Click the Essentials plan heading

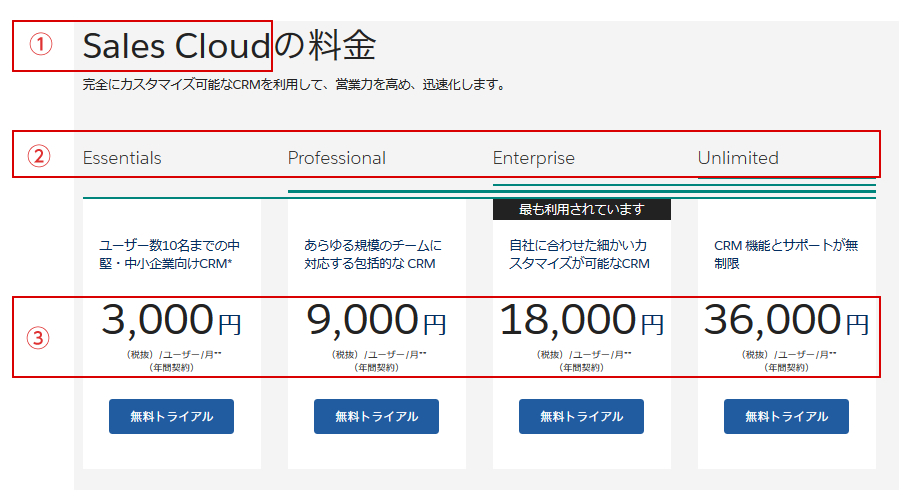(x=122, y=158)
